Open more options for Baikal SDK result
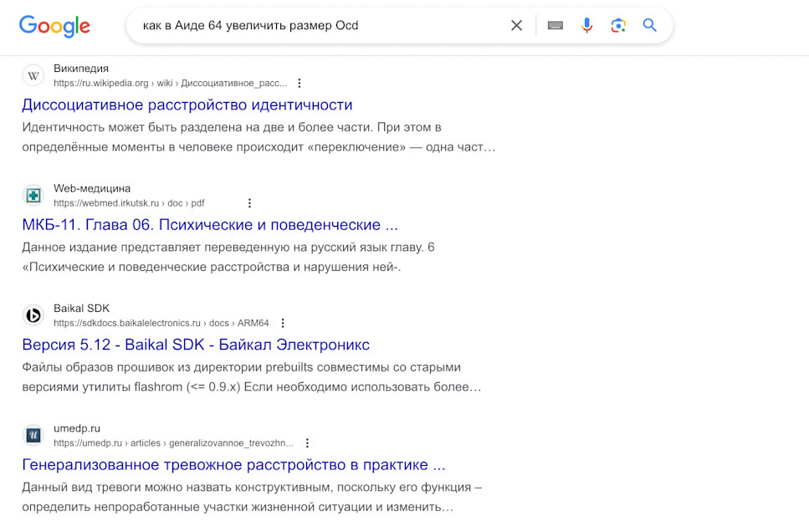809x532 pixels. 283,323
